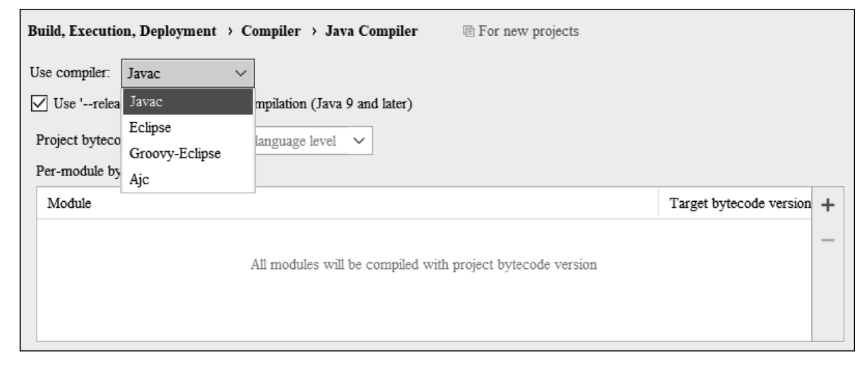Collapse the Use compiler combo box showing Javac

pos(179,72)
